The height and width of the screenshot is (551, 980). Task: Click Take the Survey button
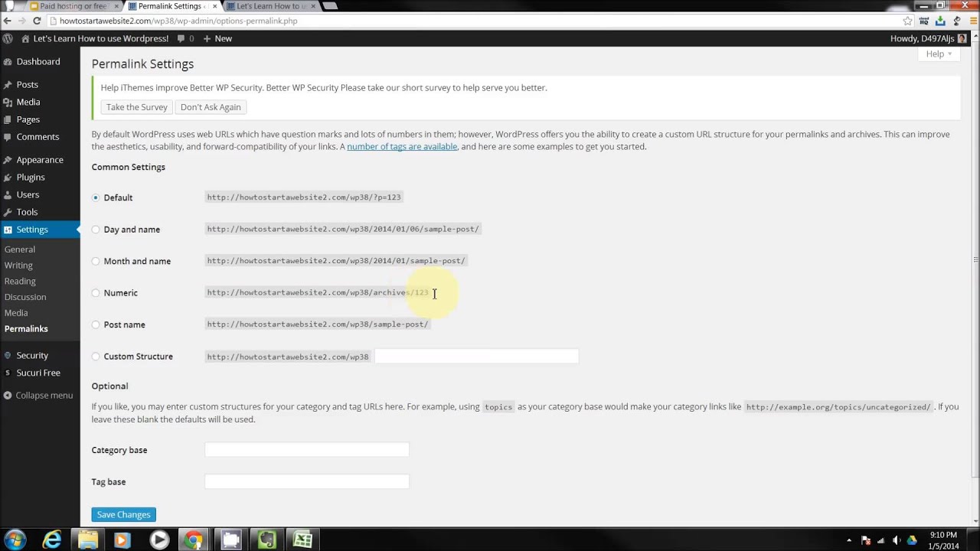point(136,107)
